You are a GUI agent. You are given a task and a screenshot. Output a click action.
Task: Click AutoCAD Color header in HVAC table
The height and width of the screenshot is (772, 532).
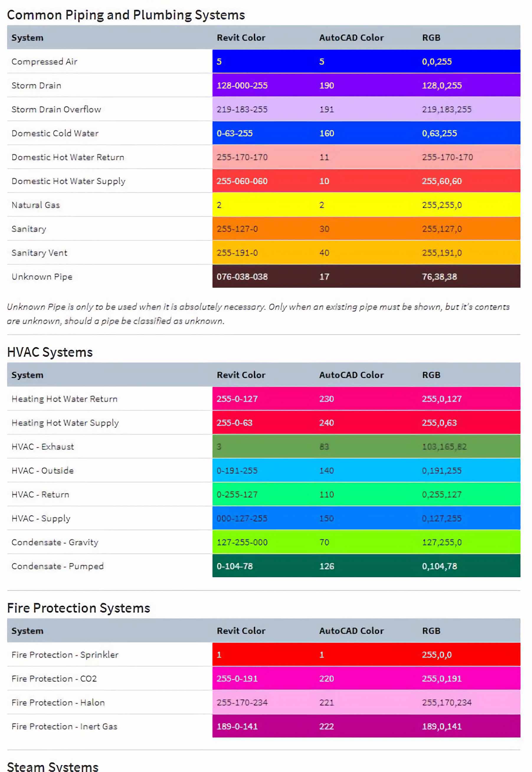click(351, 375)
